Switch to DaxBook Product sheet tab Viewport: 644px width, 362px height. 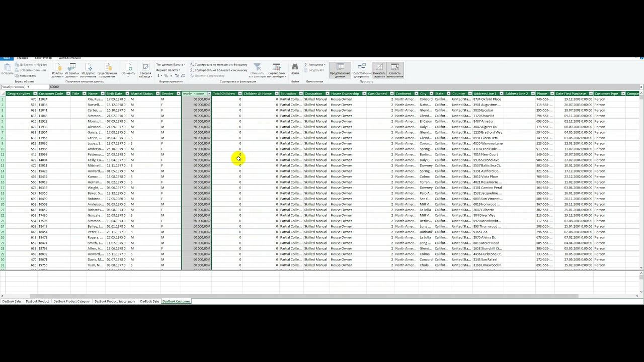click(37, 302)
